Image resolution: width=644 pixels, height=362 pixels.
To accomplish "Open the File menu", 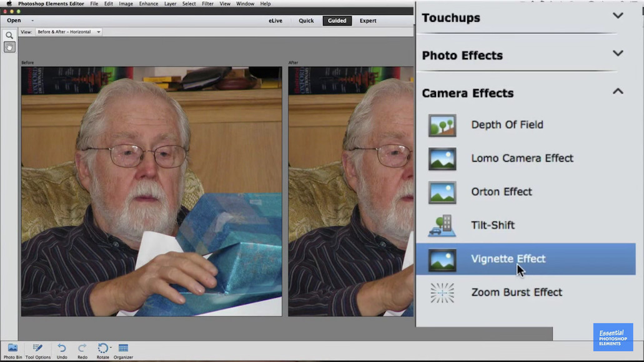I will [x=94, y=4].
